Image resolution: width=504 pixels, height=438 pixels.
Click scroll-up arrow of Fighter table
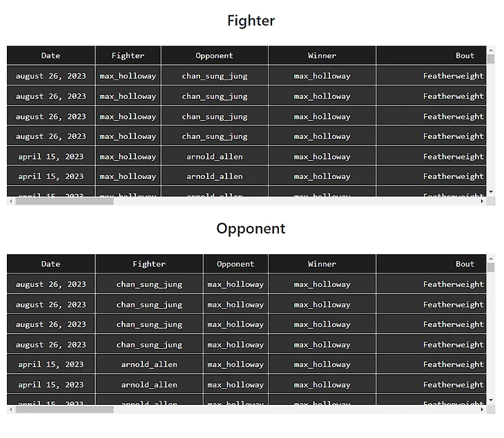[x=490, y=50]
